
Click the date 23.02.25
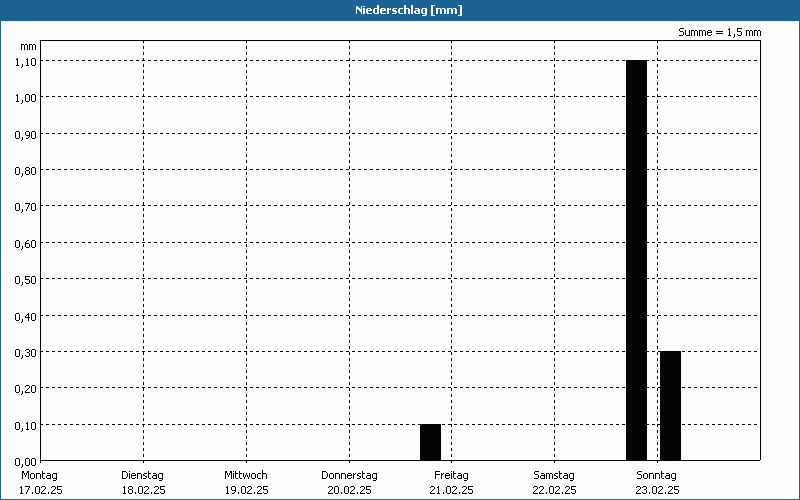pos(657,490)
